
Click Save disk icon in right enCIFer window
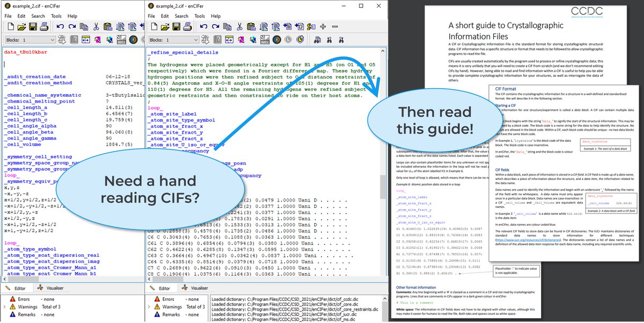(176, 26)
